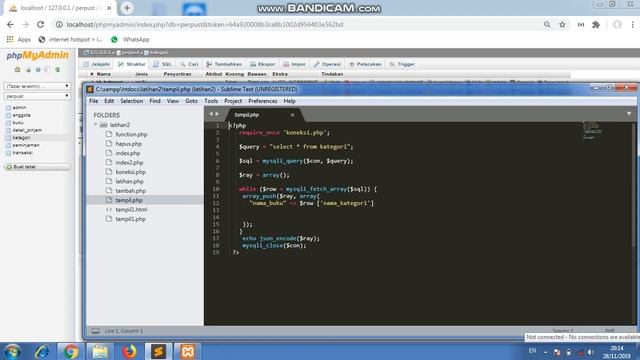Click the previous tab arrow in Sublime
Viewport: 640px width, 360px height.
211,114
